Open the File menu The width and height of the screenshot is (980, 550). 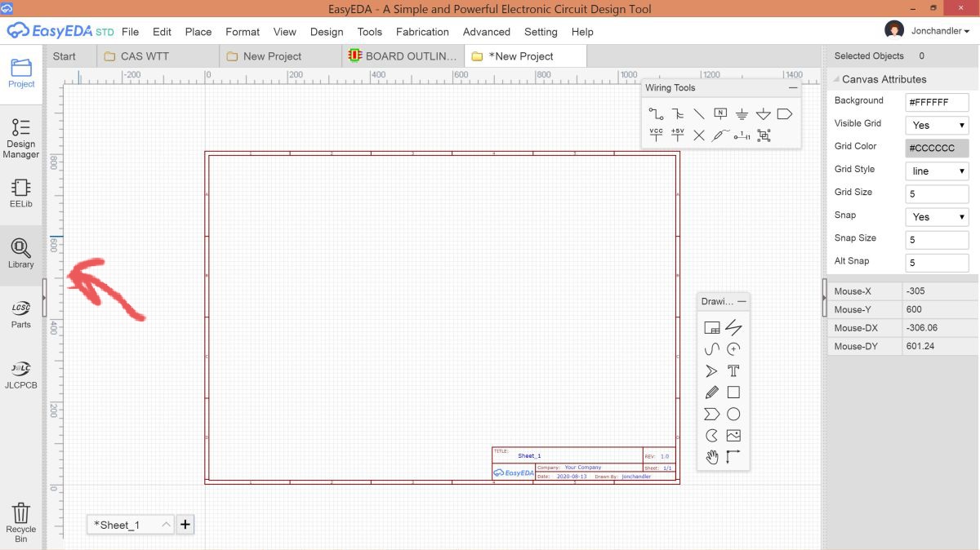[130, 32]
